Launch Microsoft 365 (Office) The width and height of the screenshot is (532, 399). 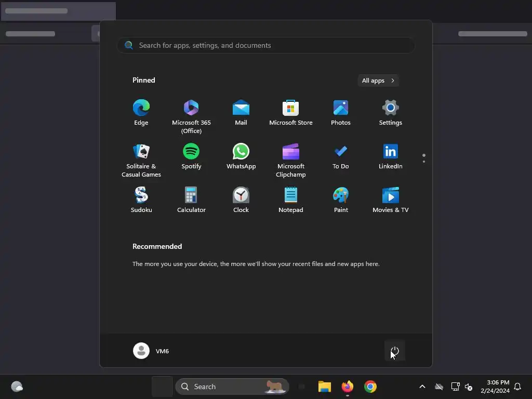(x=191, y=116)
